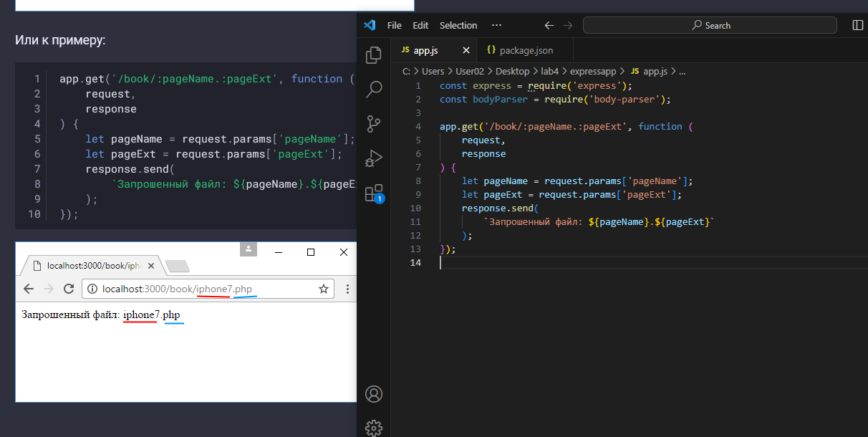The image size is (868, 437).
Task: Close the app.js editor tab
Action: click(x=466, y=51)
